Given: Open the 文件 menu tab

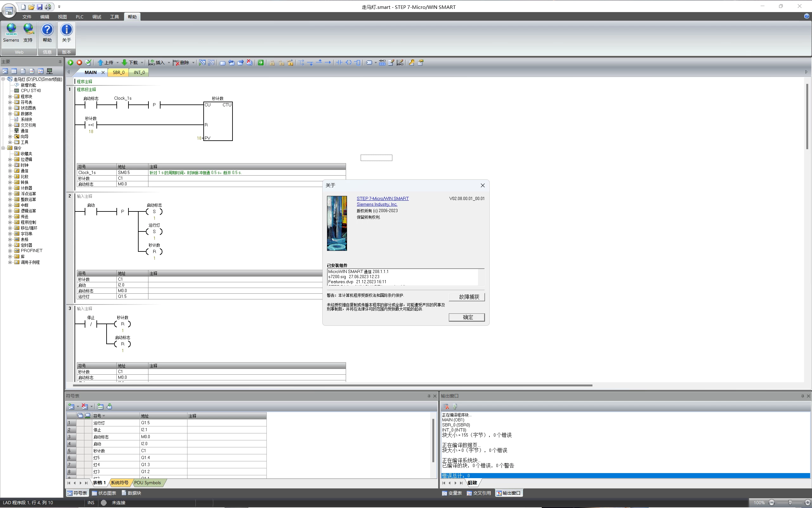Looking at the screenshot, I should [27, 17].
